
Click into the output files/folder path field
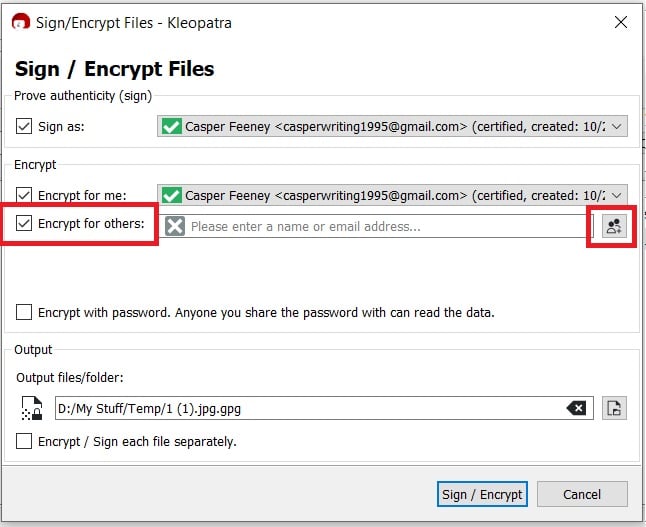[x=324, y=408]
